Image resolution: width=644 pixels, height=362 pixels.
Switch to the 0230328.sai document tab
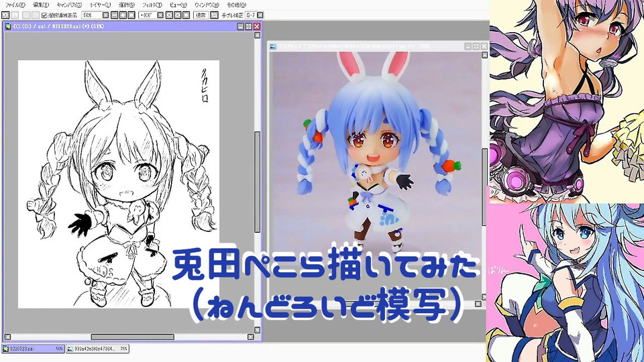coord(34,349)
